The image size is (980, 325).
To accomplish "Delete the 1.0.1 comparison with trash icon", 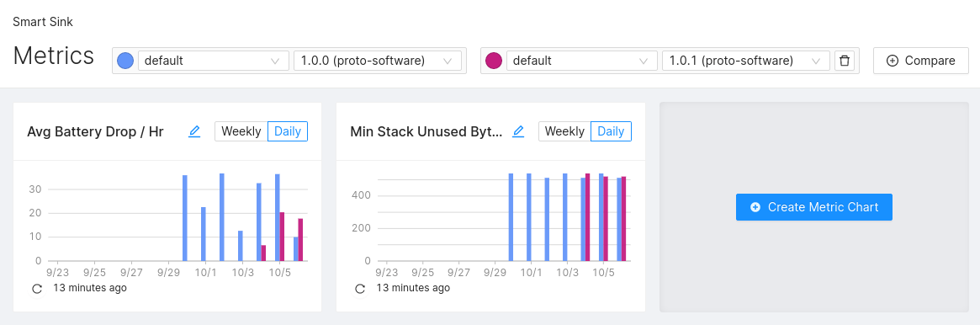I will click(845, 61).
